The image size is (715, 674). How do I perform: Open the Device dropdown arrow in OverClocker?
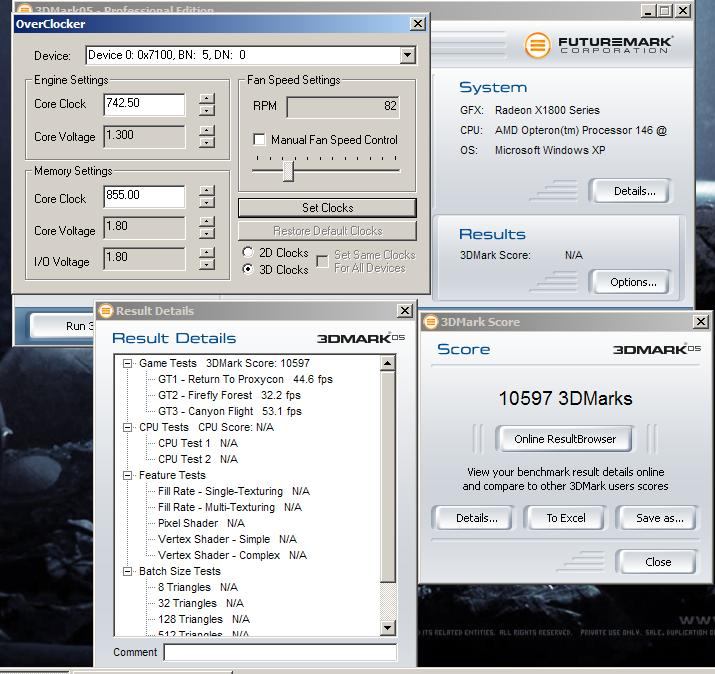tap(407, 55)
